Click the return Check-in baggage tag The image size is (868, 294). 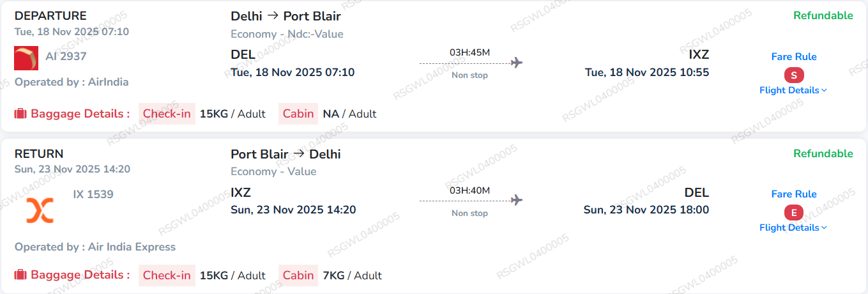[167, 275]
